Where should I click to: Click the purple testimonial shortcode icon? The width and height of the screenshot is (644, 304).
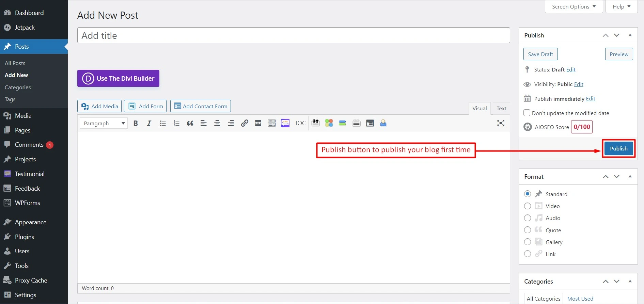click(285, 123)
